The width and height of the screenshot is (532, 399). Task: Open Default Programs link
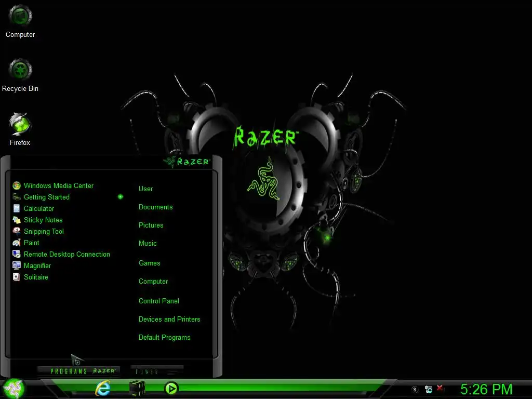click(164, 338)
